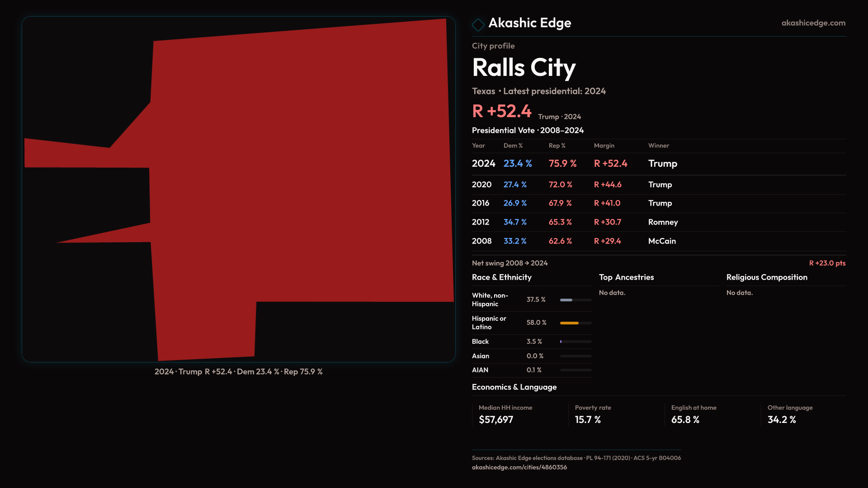Select the 2012 Romney row
Screen dimensions: 868x488
click(x=663, y=222)
